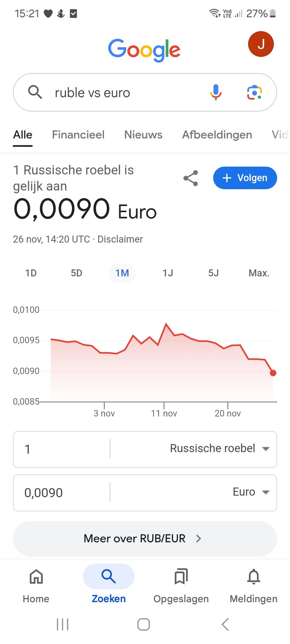Select the 1D chart time range

point(31,273)
